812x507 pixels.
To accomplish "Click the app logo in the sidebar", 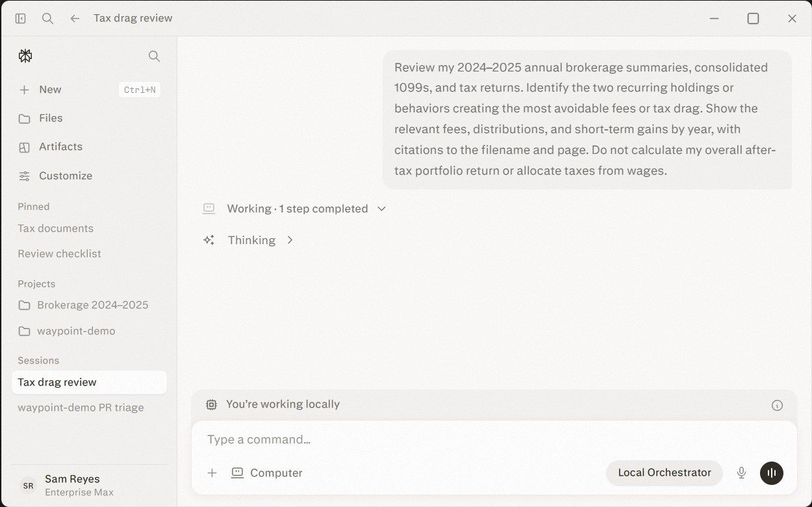I will pos(25,56).
